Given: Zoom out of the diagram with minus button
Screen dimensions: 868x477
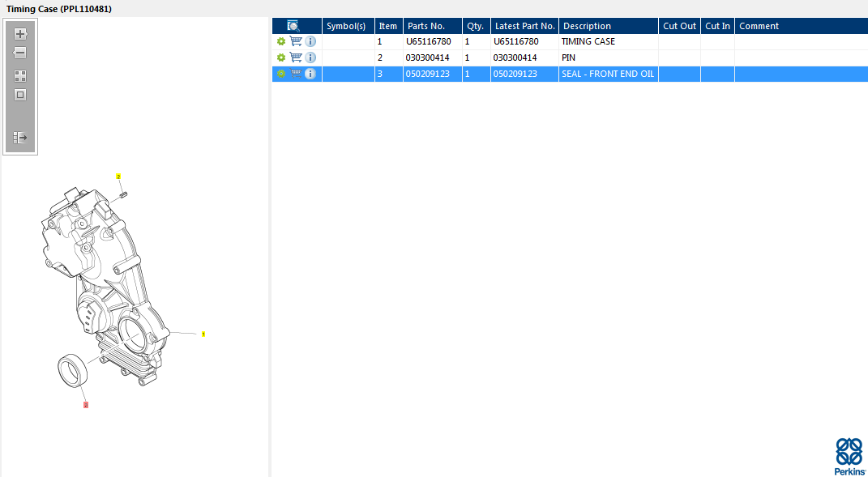Looking at the screenshot, I should click(20, 53).
